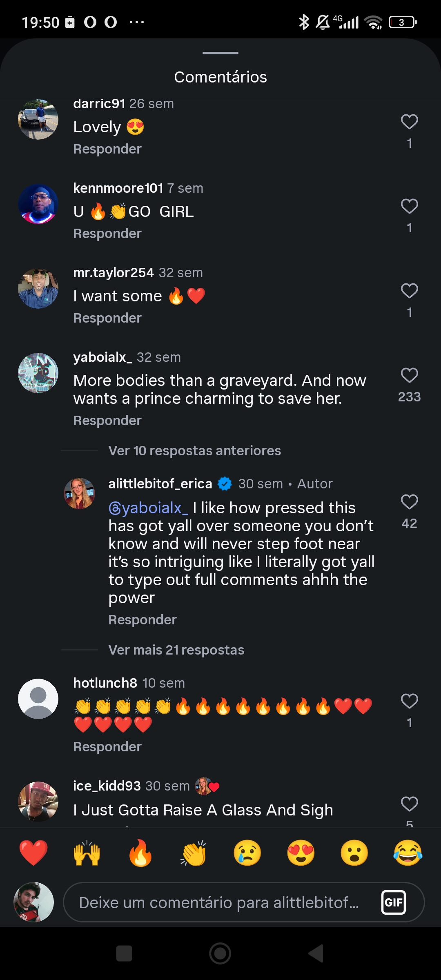The height and width of the screenshot is (980, 441).
Task: Insert the raised hands quick emoji
Action: point(87,853)
